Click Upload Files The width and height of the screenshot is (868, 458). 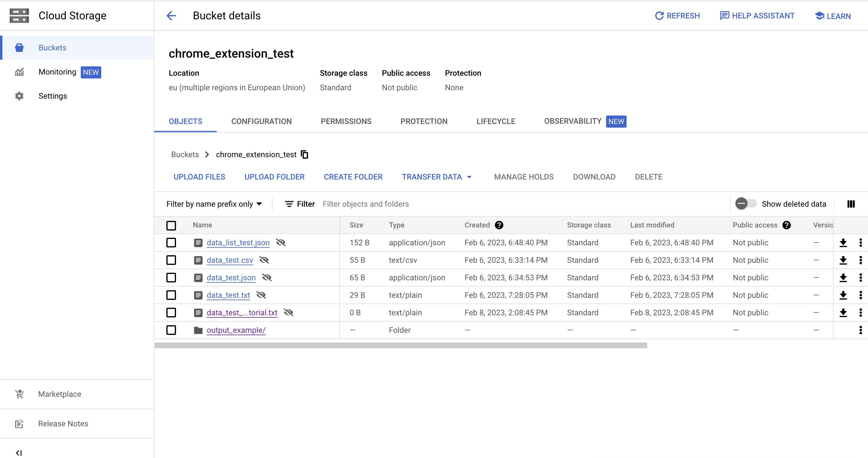point(199,177)
